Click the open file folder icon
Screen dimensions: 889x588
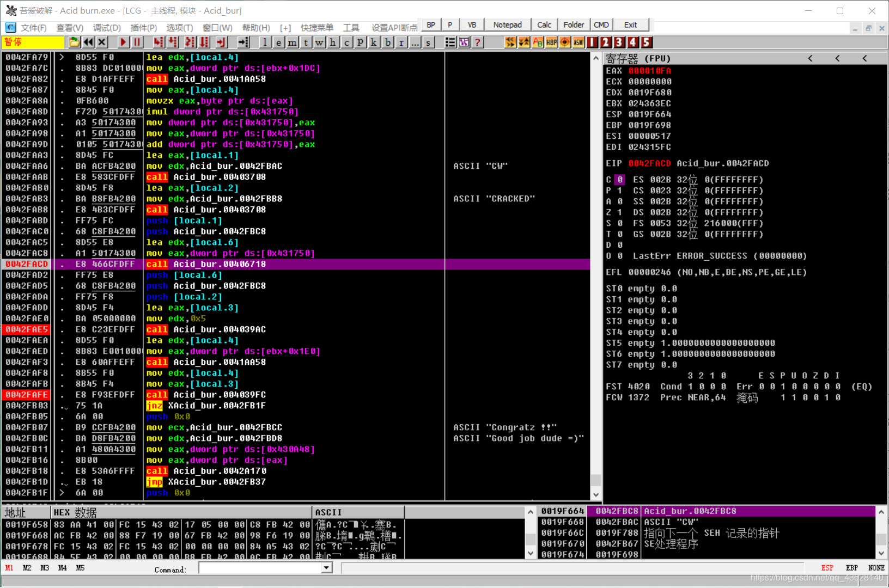(74, 42)
